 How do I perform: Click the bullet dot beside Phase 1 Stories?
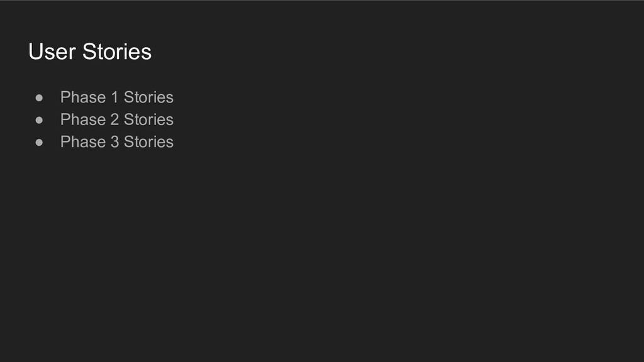(x=39, y=97)
